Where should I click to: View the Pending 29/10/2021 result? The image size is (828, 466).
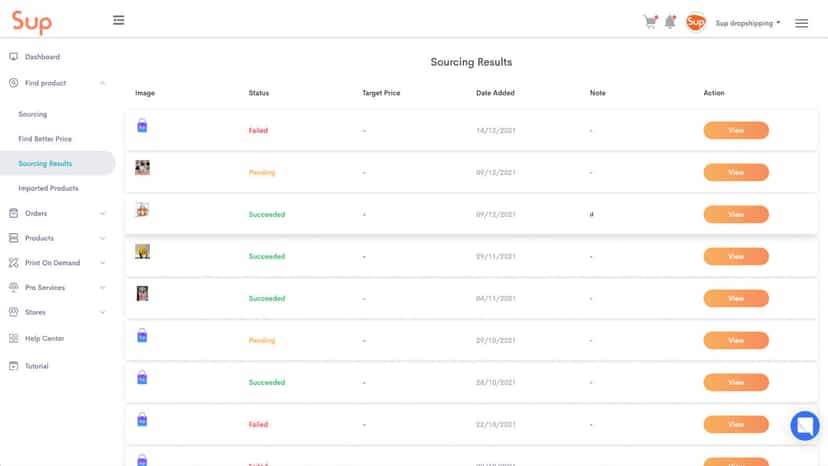[736, 340]
